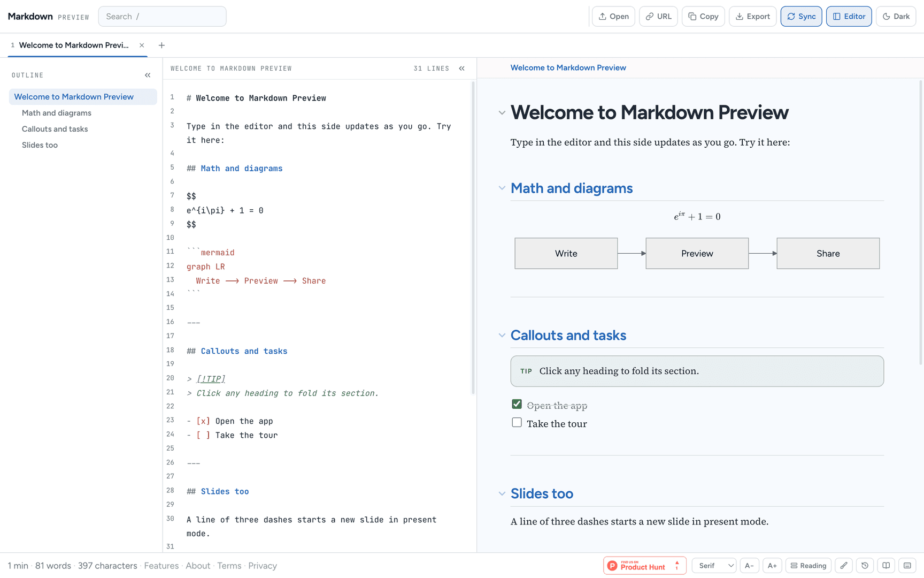Image resolution: width=924 pixels, height=578 pixels.
Task: Switch to Dark mode
Action: pos(896,17)
